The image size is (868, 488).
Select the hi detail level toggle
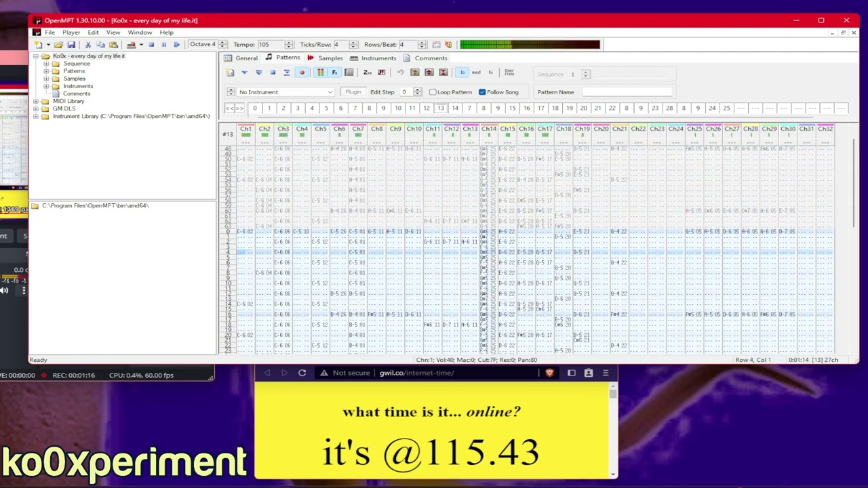pyautogui.click(x=490, y=73)
